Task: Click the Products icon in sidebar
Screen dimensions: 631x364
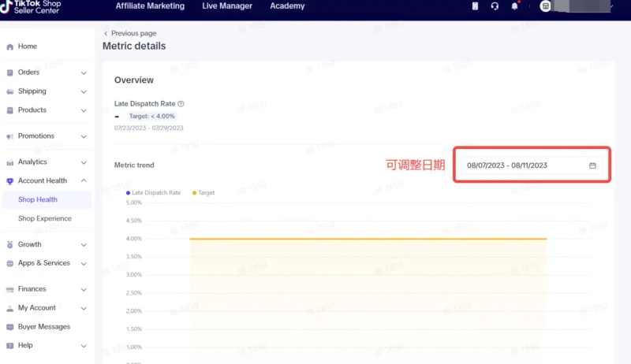Action: click(x=10, y=110)
